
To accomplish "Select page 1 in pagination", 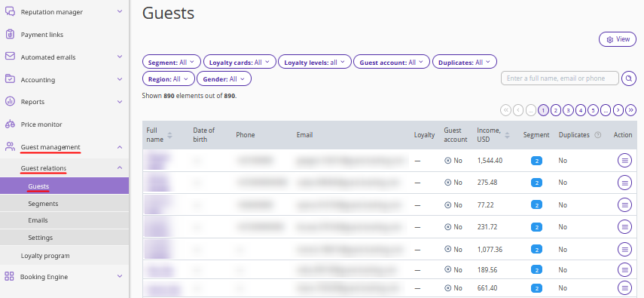I will click(543, 110).
